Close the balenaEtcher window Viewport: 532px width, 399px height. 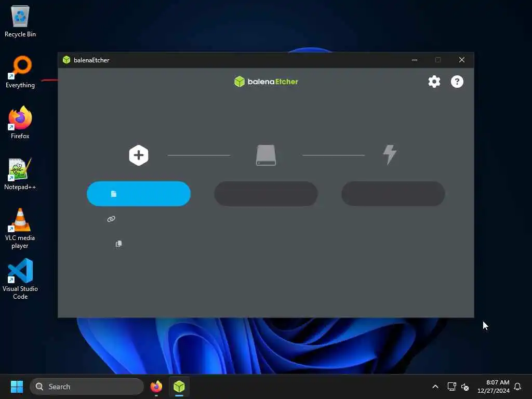point(462,60)
